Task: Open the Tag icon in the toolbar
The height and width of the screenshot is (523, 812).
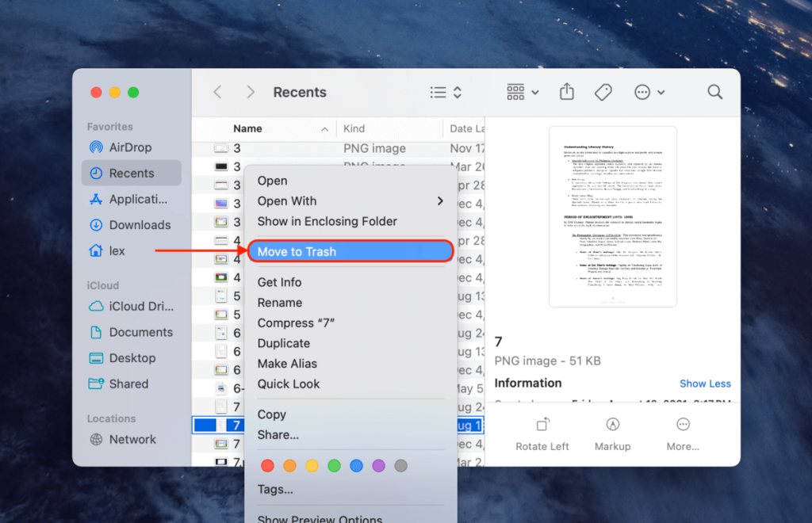Action: [x=603, y=92]
